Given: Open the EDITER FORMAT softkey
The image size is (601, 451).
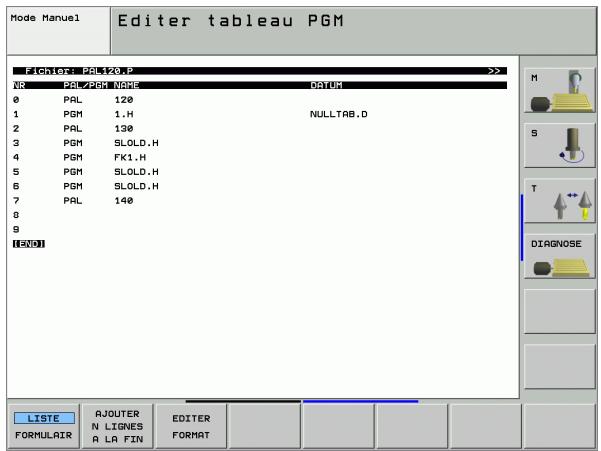Looking at the screenshot, I should [x=191, y=426].
